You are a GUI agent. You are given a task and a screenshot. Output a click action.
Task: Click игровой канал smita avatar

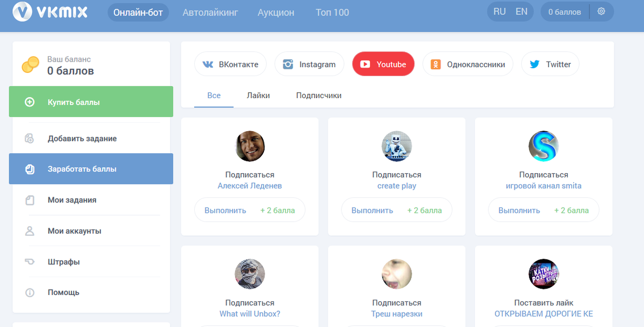(x=544, y=146)
